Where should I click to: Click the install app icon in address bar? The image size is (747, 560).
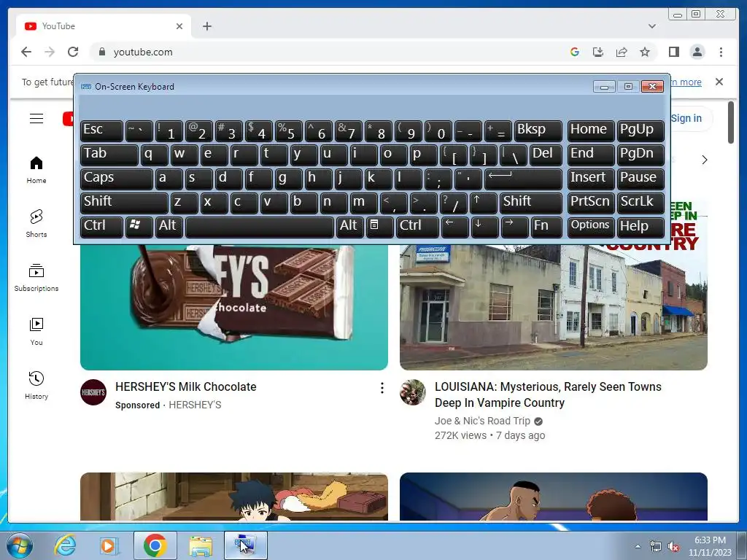(x=598, y=52)
